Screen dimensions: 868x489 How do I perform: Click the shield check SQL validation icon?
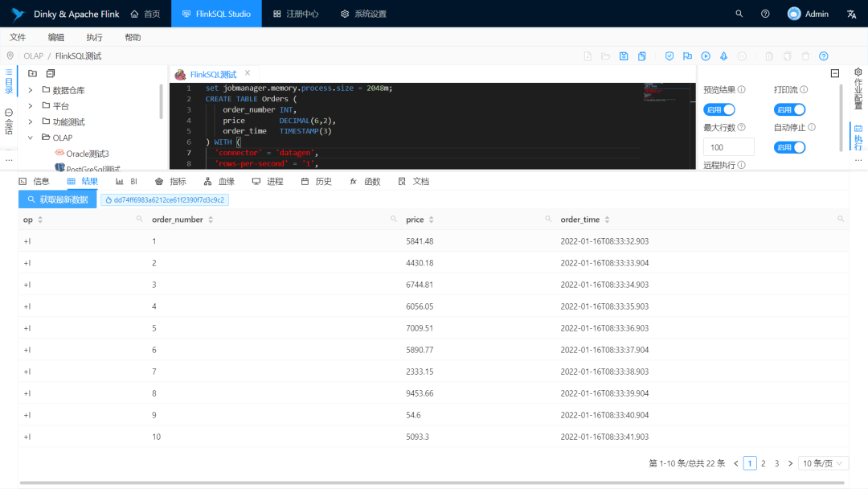point(669,56)
